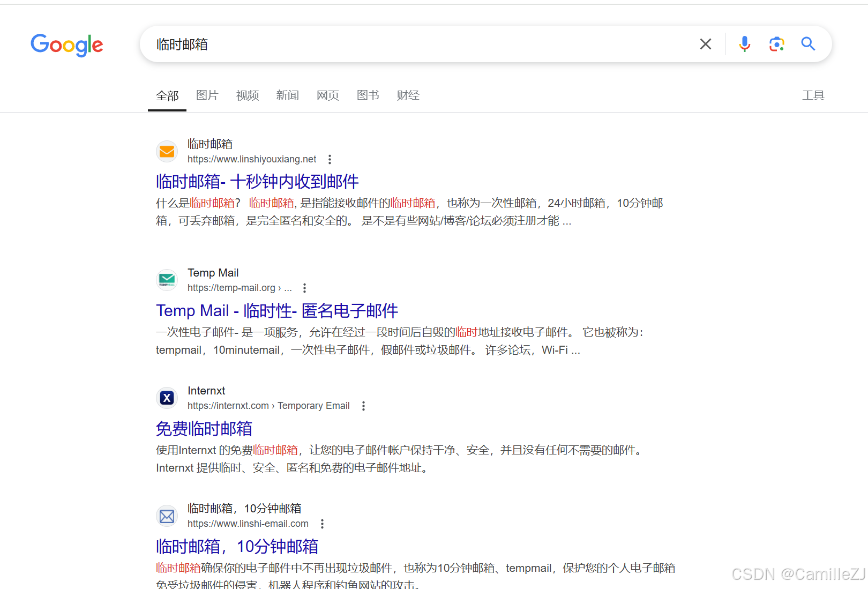Open three-dot menu next to linshiyouxiang.net URL
The height and width of the screenshot is (589, 868).
coord(330,159)
